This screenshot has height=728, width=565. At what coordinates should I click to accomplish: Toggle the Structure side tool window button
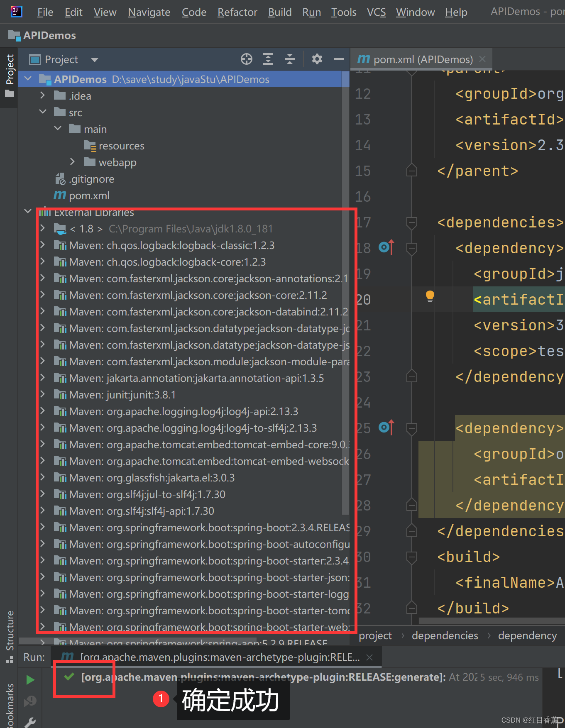pyautogui.click(x=9, y=636)
